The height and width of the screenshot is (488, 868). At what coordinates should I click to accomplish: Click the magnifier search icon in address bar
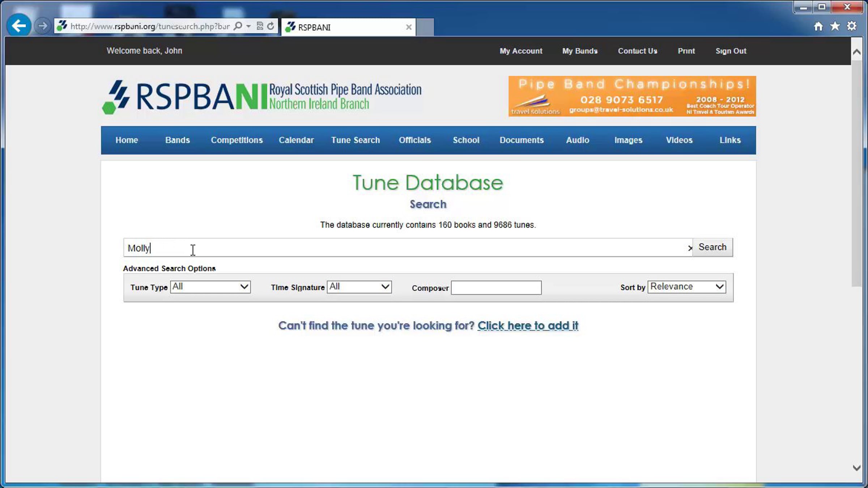pos(238,26)
